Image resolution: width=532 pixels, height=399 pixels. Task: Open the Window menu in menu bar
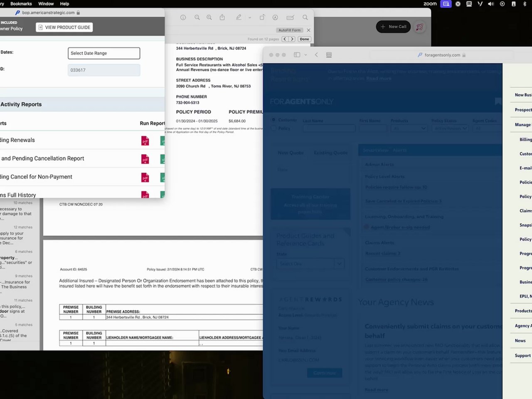pos(46,4)
